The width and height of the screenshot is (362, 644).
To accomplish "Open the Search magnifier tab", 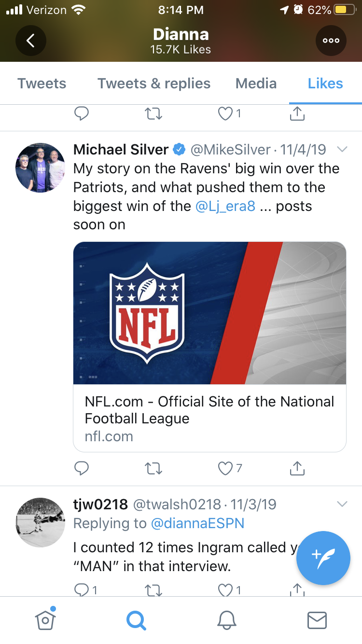I will click(x=136, y=620).
